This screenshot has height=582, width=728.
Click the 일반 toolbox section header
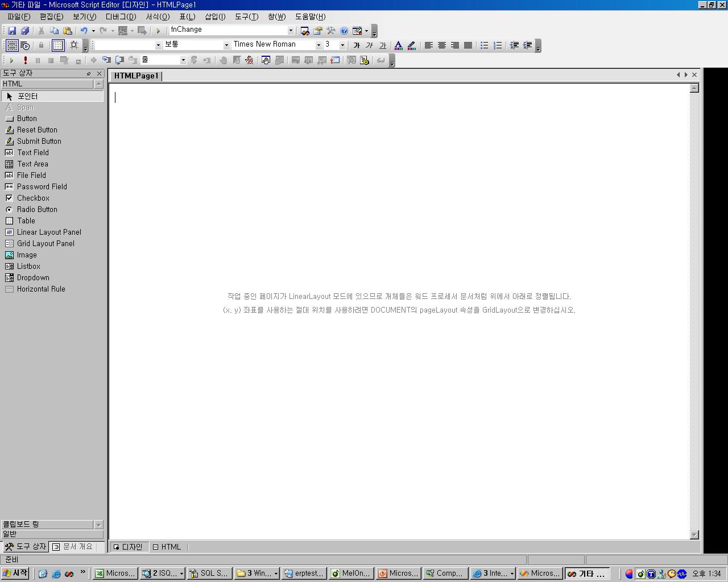(x=52, y=534)
